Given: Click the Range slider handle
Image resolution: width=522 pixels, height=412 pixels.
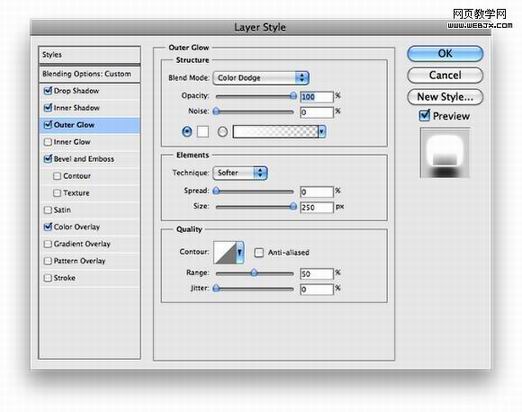Looking at the screenshot, I should pyautogui.click(x=254, y=273).
